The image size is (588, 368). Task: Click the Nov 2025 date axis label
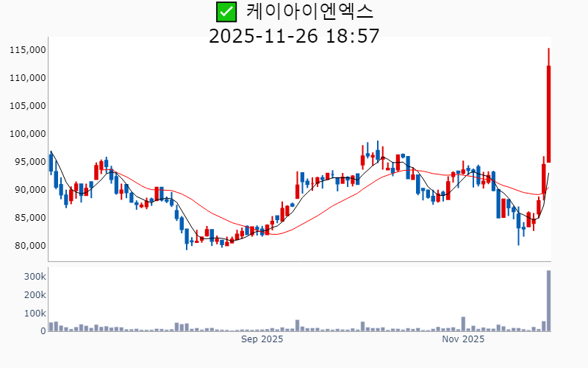463,339
